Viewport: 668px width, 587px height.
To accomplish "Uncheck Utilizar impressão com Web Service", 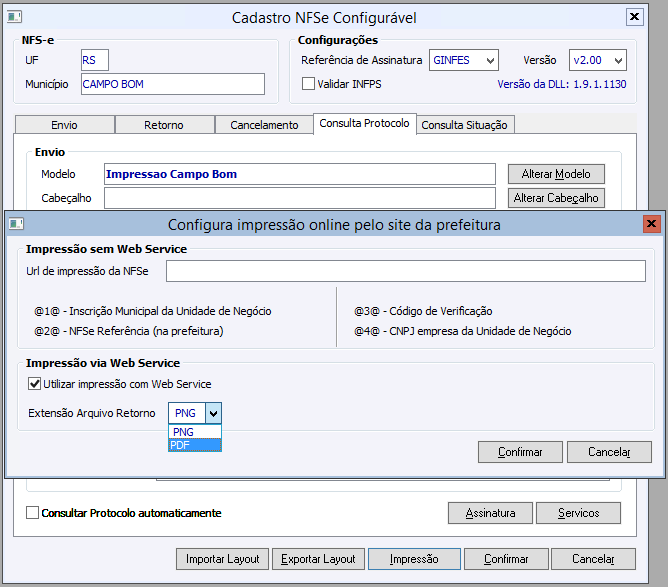I will [35, 384].
